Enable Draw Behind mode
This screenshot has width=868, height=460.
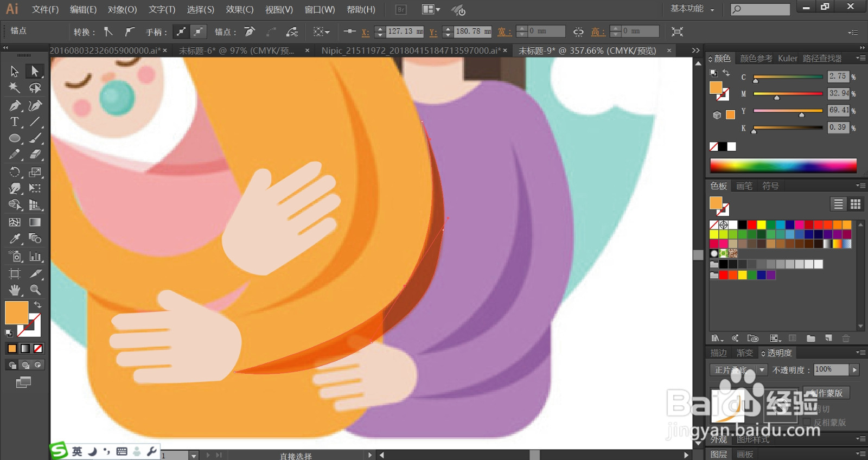25,365
